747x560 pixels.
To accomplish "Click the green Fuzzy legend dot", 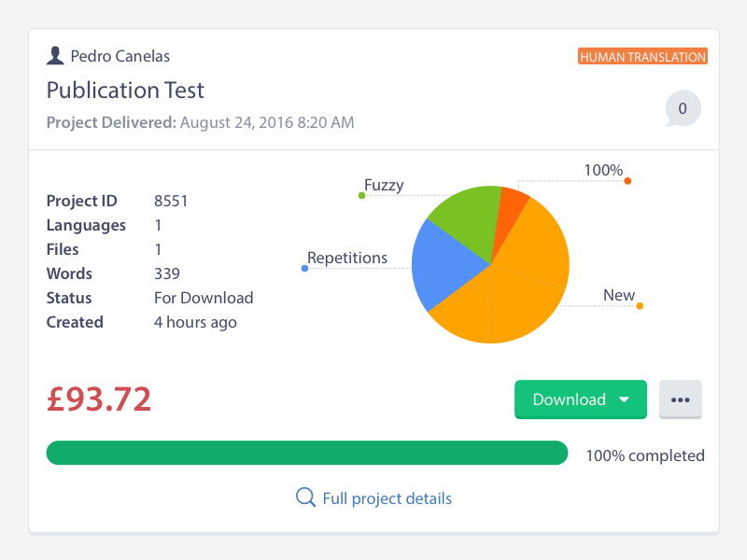I will click(361, 195).
